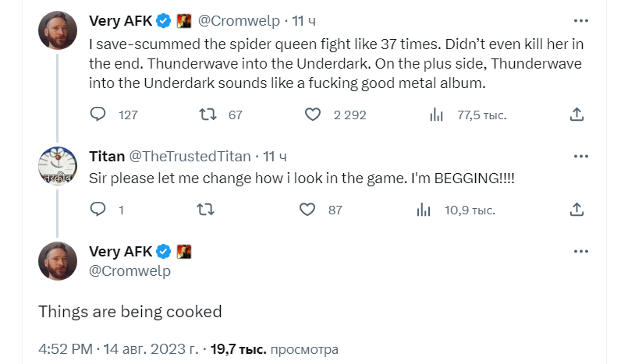This screenshot has width=628, height=364.
Task: View analytics showing 10,9 тыс. views
Action: click(x=424, y=210)
